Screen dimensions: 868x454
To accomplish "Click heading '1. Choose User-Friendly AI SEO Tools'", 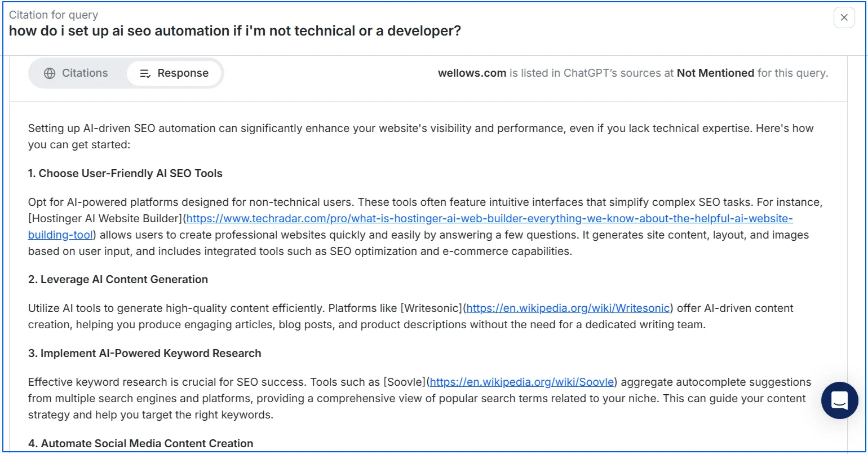I will coord(125,173).
